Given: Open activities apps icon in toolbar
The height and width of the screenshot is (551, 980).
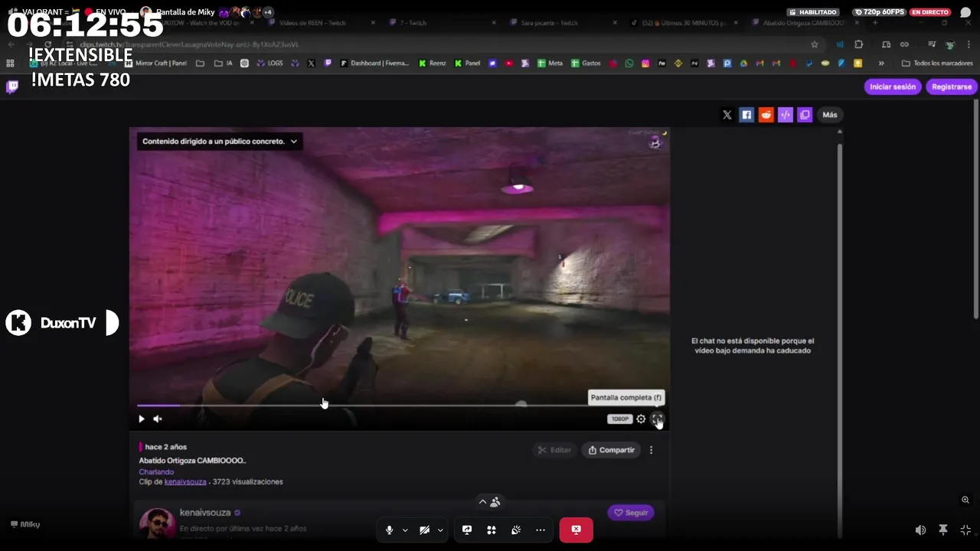Looking at the screenshot, I should tap(492, 530).
